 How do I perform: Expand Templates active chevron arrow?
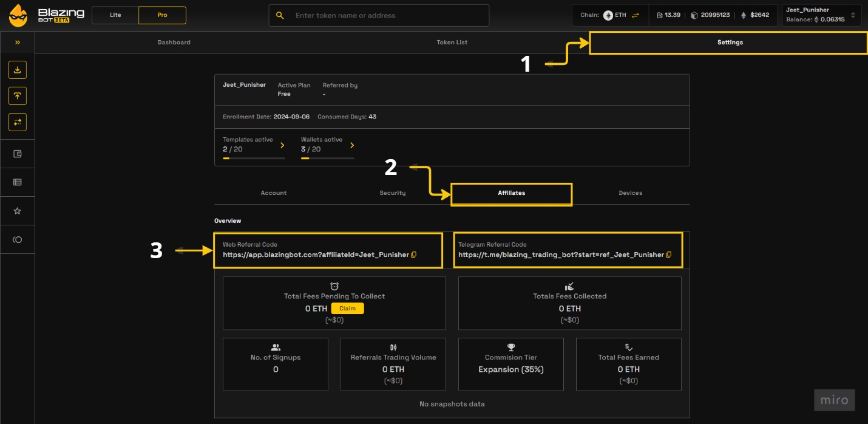282,145
